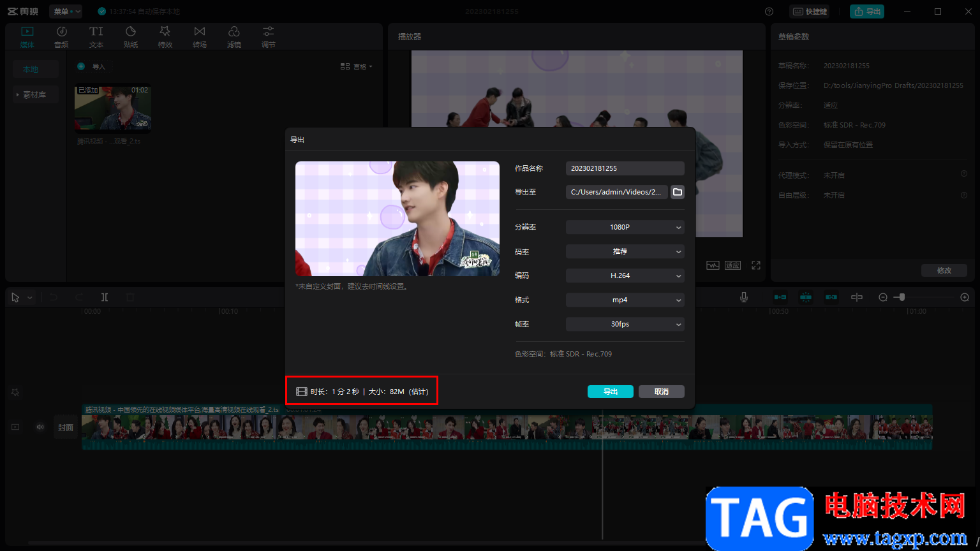Click the microphone voice-record icon

[x=743, y=297]
